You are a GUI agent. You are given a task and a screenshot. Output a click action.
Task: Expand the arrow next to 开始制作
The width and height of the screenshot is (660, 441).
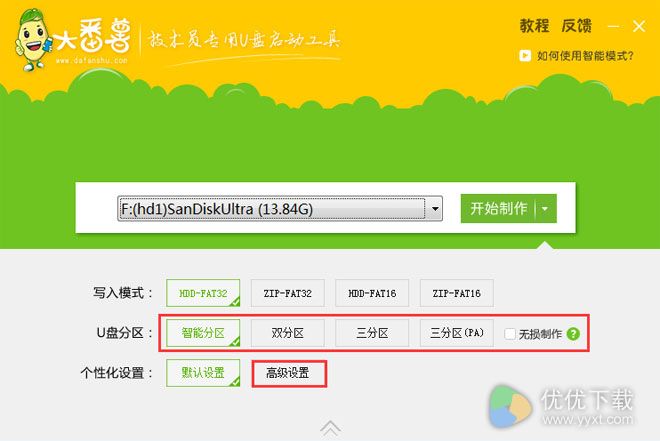click(546, 208)
